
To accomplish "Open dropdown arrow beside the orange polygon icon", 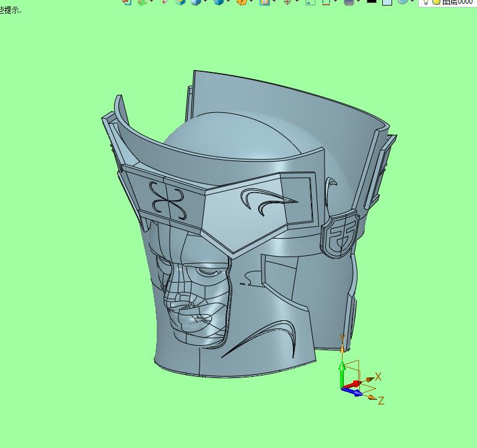I will (252, 1).
